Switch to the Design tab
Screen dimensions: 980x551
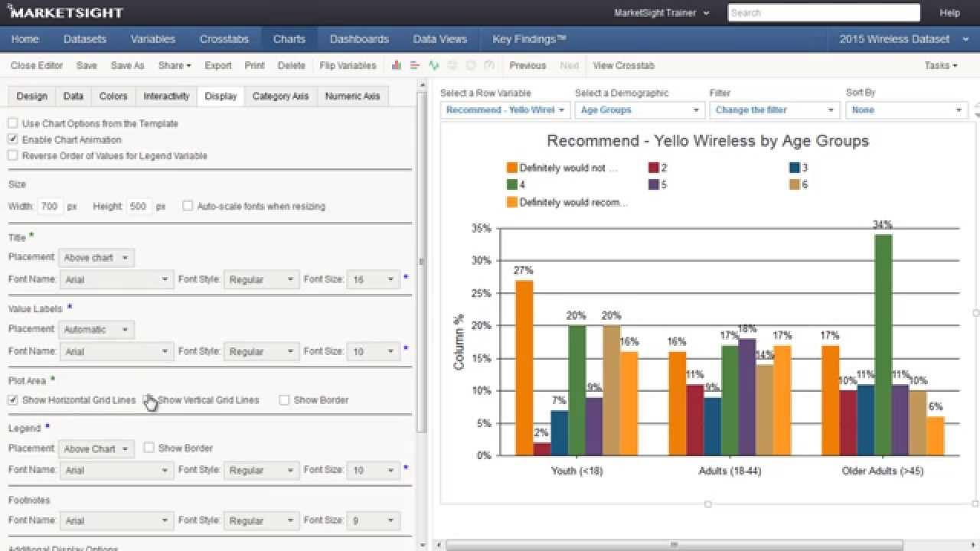click(x=31, y=96)
